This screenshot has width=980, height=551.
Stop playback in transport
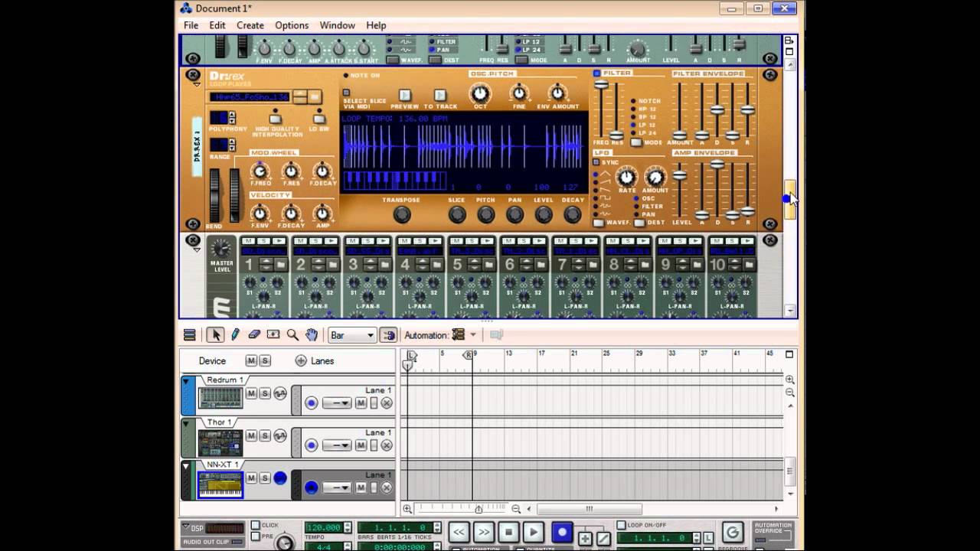pyautogui.click(x=509, y=532)
